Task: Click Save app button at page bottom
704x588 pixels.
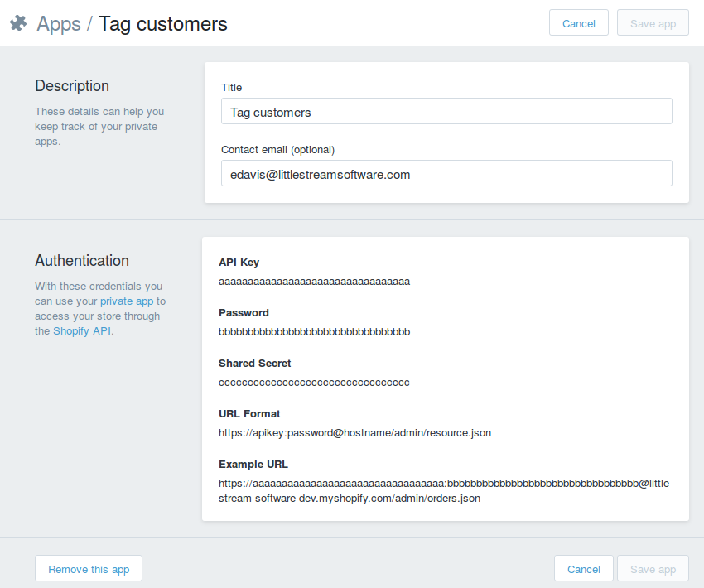Action: pyautogui.click(x=653, y=569)
